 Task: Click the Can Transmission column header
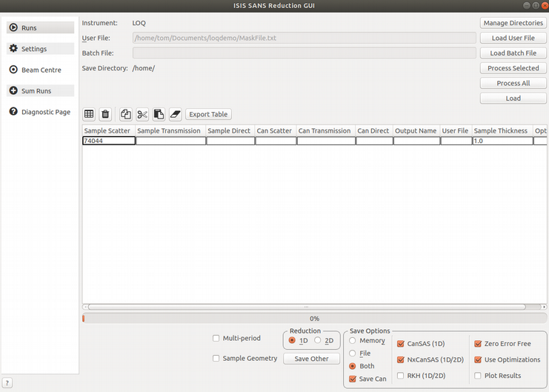coord(326,130)
